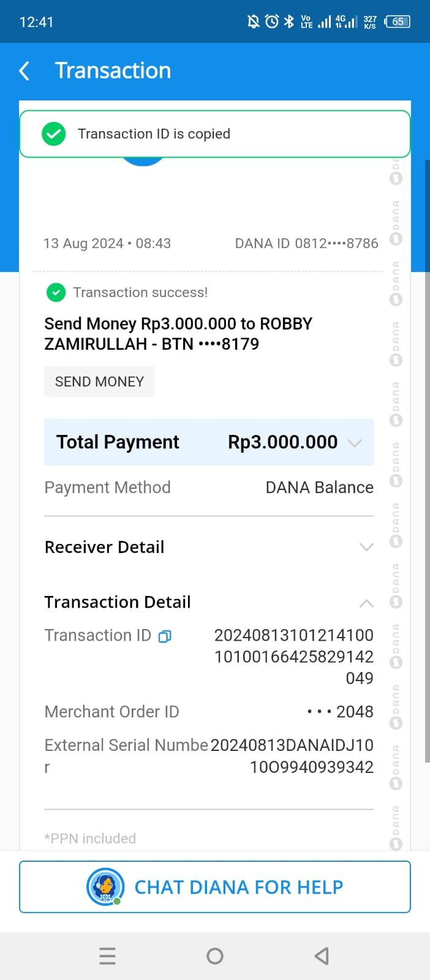Viewport: 430px width, 980px height.
Task: Copy the Transaction ID using copy icon
Action: [165, 636]
